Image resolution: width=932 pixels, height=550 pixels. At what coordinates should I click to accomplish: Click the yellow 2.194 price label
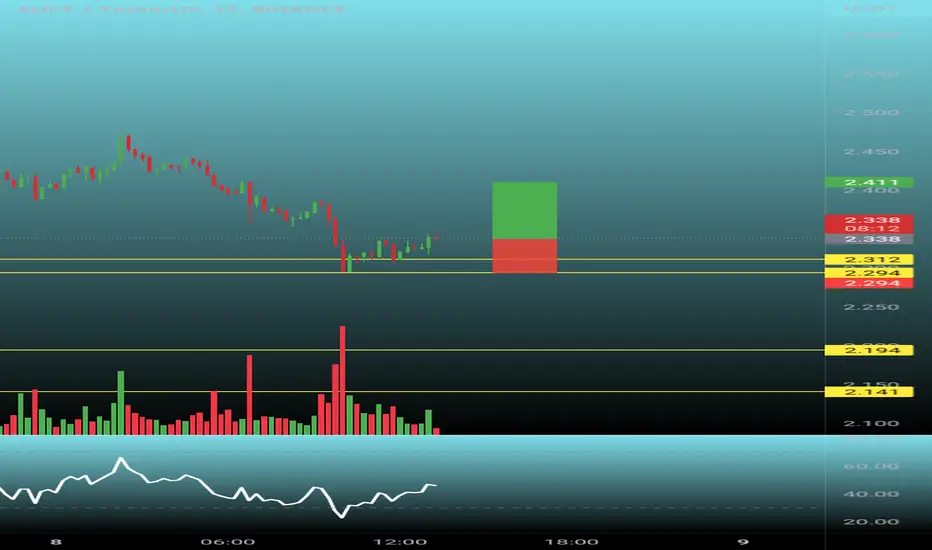coord(869,350)
